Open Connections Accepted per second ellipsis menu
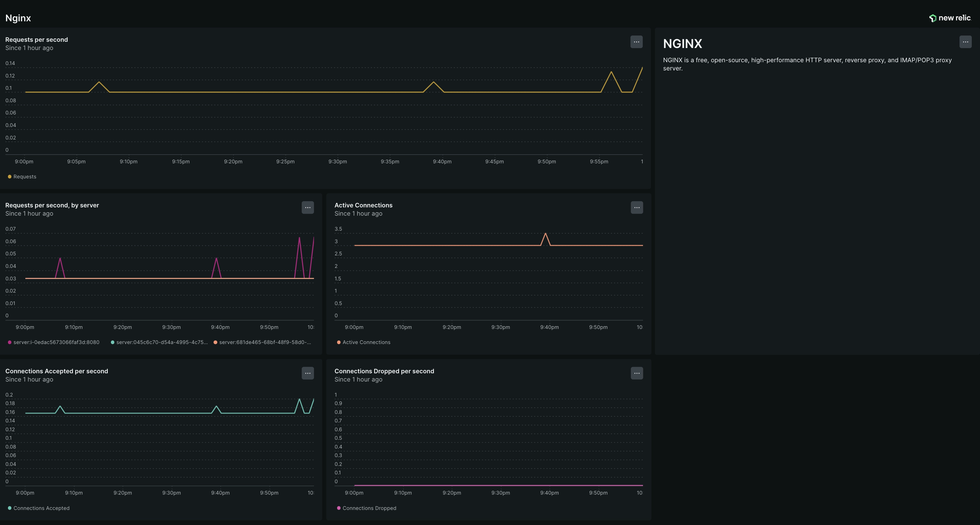The width and height of the screenshot is (980, 525). click(307, 373)
